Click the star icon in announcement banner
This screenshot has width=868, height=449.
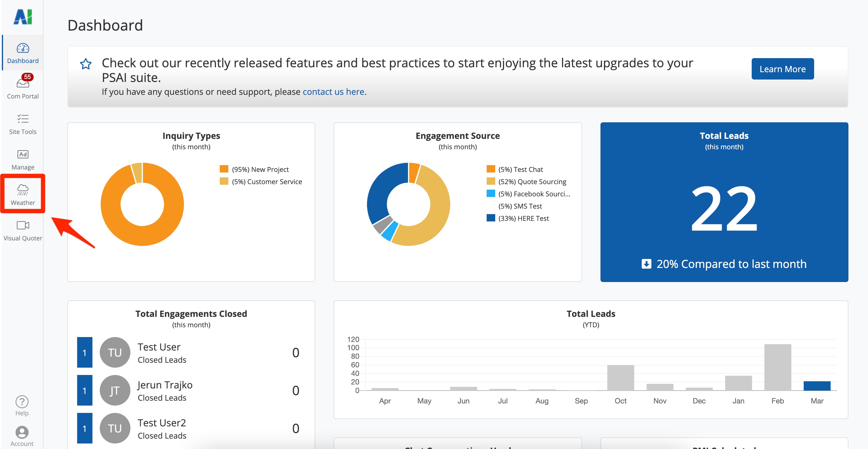[86, 64]
